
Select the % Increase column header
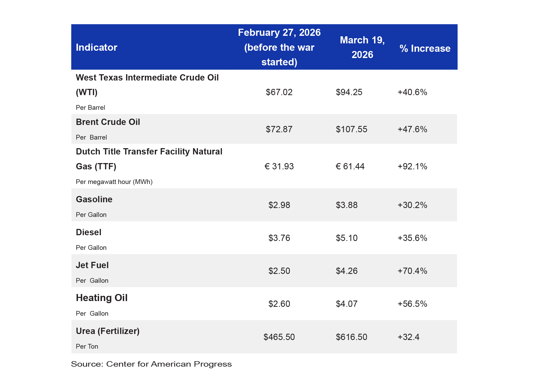coord(425,48)
